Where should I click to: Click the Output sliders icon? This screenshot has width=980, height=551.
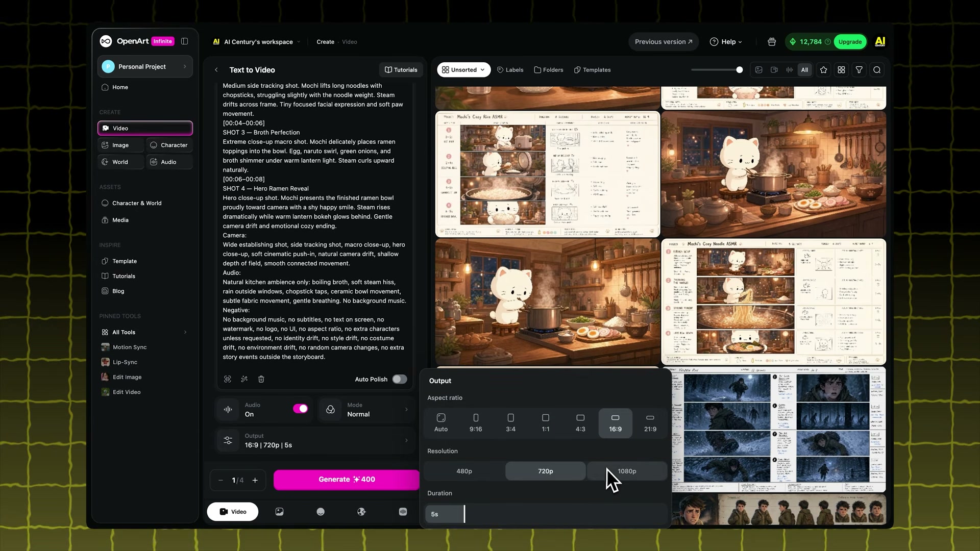pyautogui.click(x=228, y=440)
